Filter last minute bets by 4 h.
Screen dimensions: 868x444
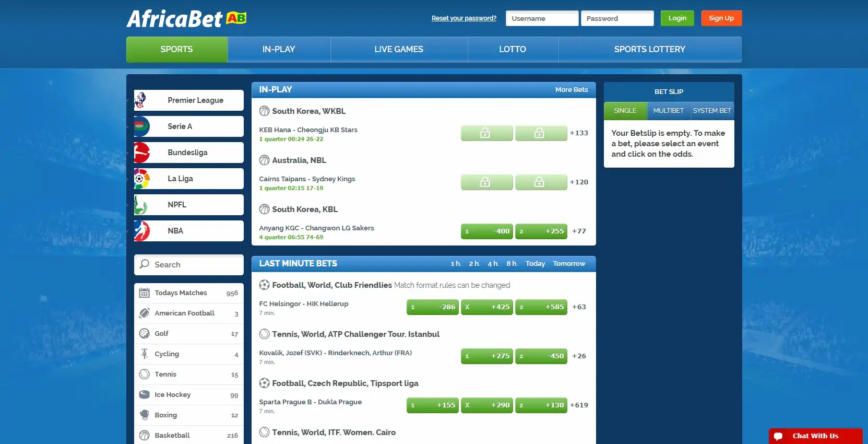coord(493,264)
